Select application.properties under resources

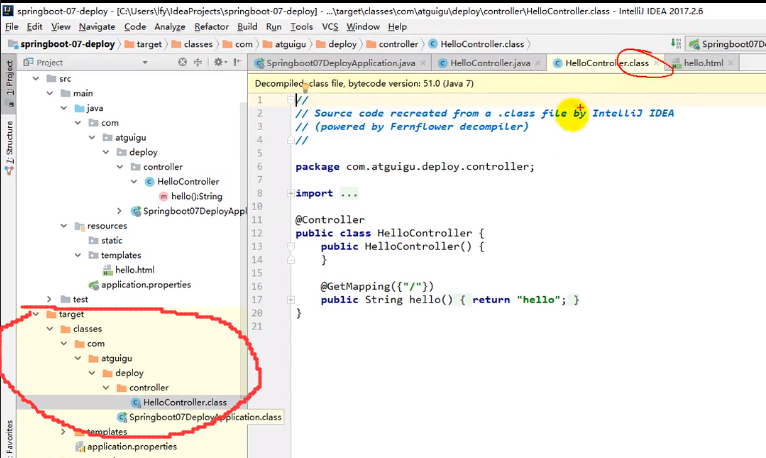click(140, 285)
